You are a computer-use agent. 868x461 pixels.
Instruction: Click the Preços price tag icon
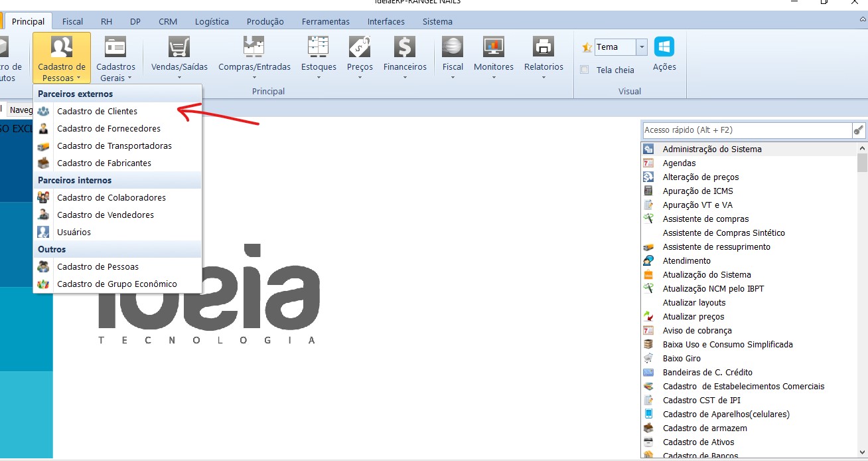[x=360, y=48]
